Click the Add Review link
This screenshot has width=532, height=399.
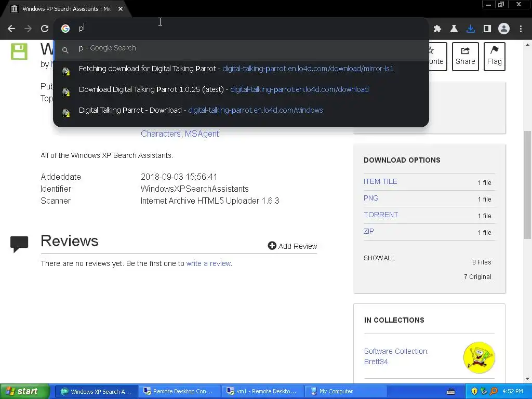click(x=292, y=246)
